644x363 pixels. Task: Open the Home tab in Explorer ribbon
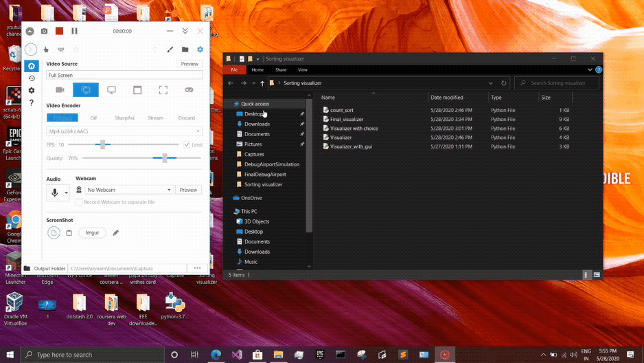point(257,70)
